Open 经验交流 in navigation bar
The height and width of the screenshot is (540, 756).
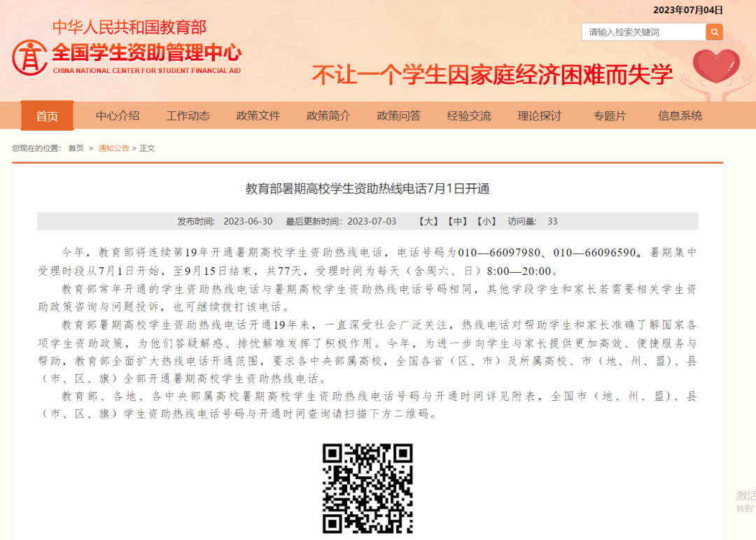pos(469,116)
